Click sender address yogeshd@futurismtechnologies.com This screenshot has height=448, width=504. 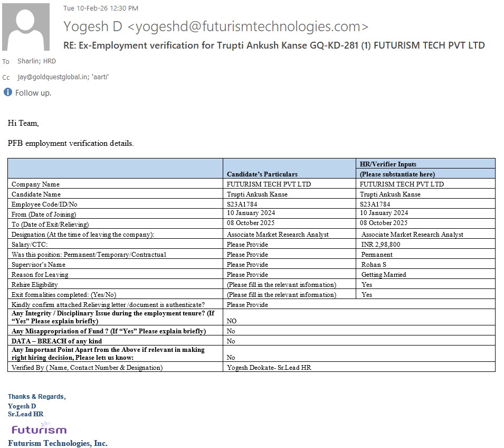coord(248,26)
